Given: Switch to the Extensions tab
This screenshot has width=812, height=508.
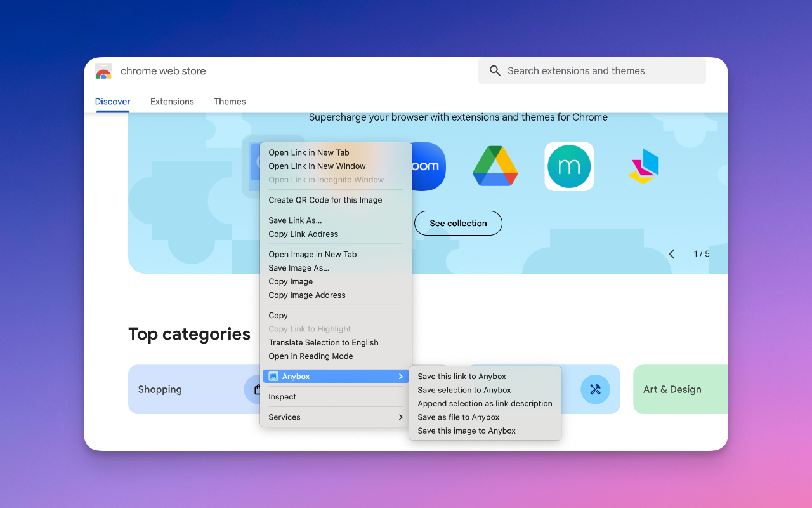Looking at the screenshot, I should click(x=172, y=102).
